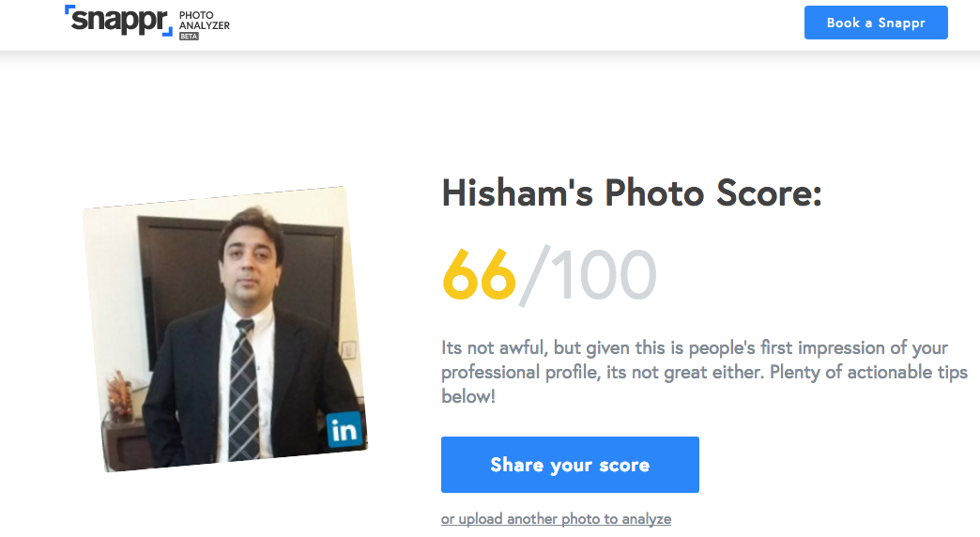Click the blue corner bracket of the snappr logo
This screenshot has width=980, height=537.
point(70,11)
